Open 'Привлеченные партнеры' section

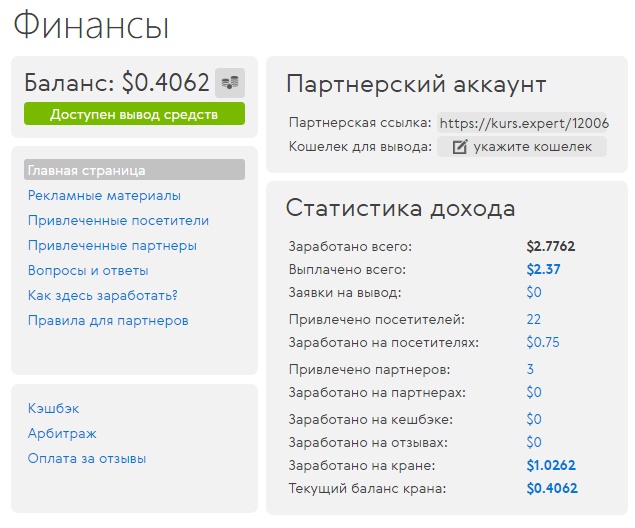112,246
